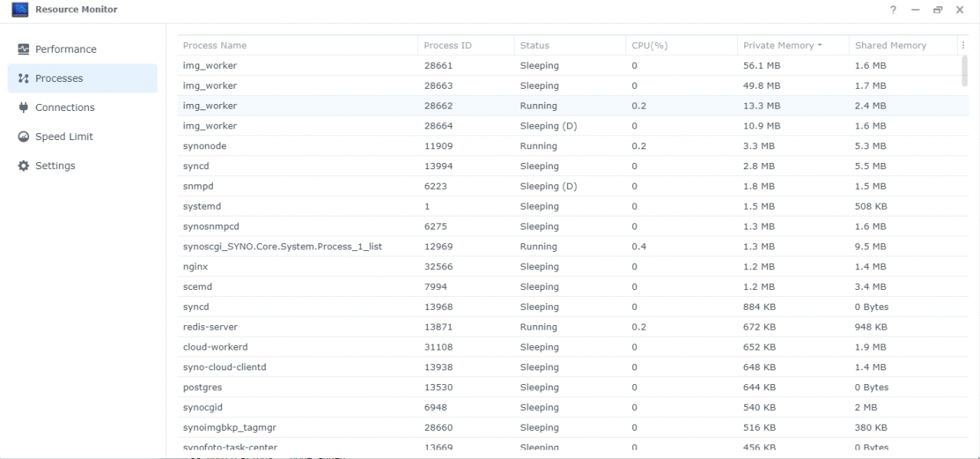Click the process list scrollbar
The image size is (980, 459).
click(965, 73)
